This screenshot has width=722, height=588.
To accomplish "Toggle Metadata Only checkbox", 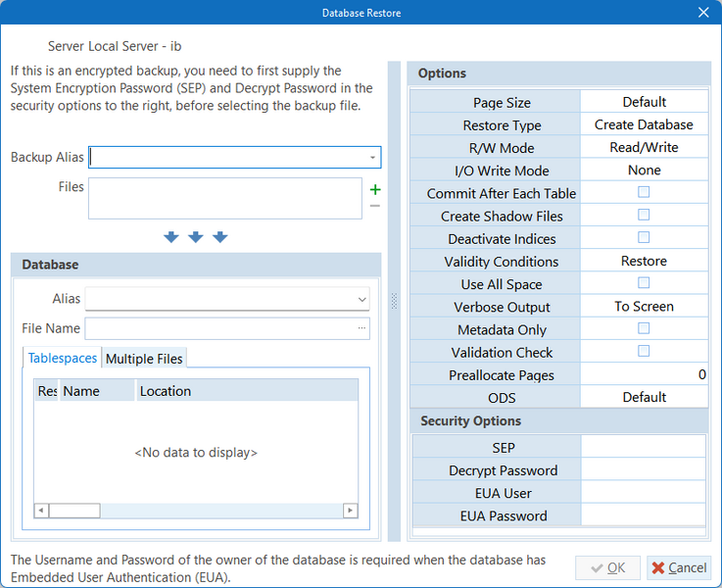I will coord(644,328).
